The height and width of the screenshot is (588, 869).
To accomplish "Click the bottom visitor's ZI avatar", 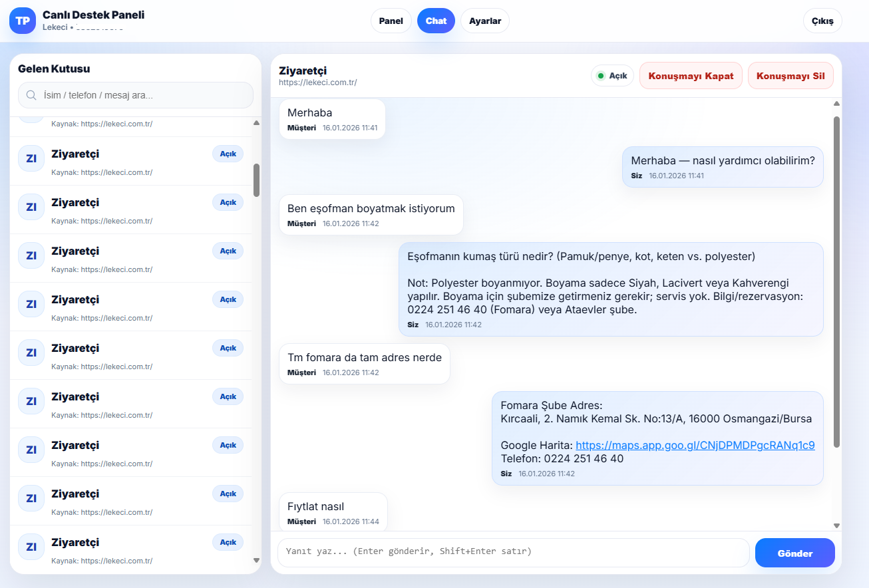I will coord(31,547).
